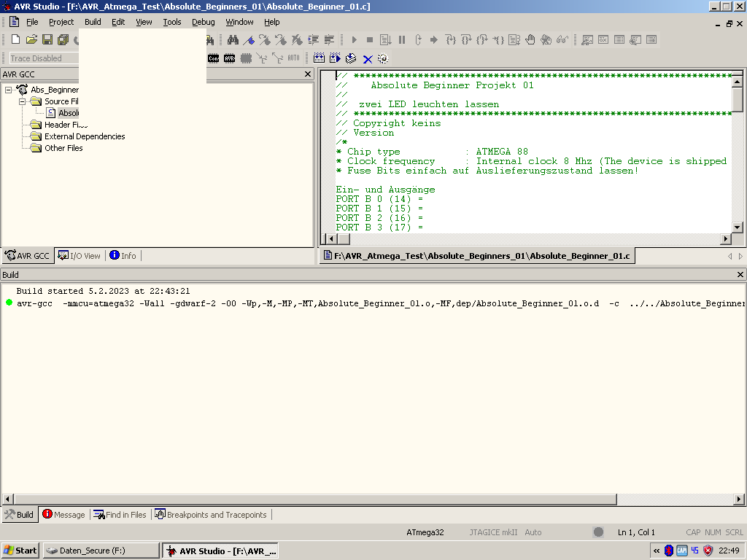The width and height of the screenshot is (747, 560).
Task: Click the Stop Debugging square icon
Action: point(370,40)
